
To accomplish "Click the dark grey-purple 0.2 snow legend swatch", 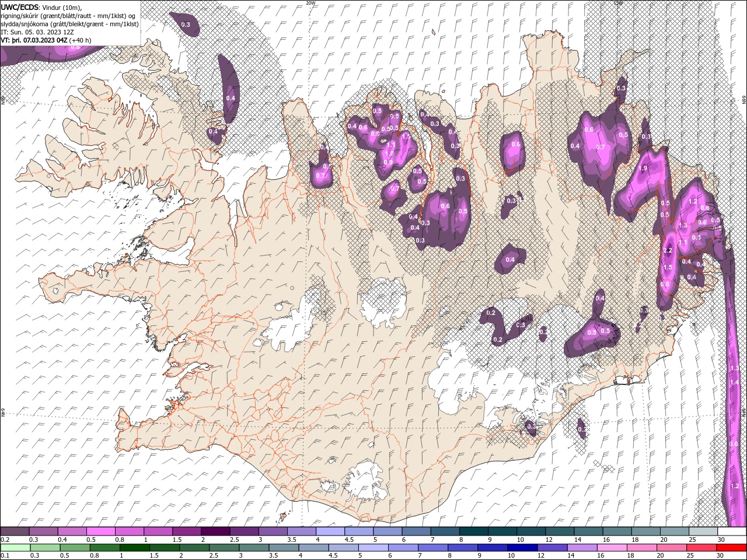I will (15, 531).
